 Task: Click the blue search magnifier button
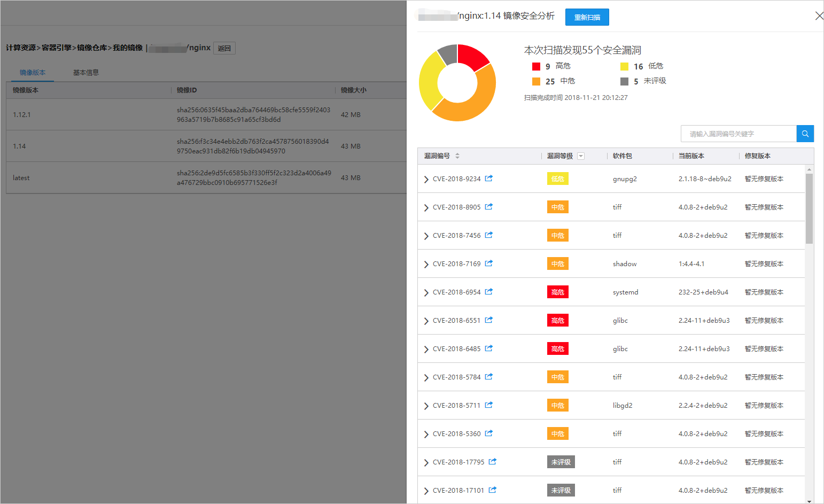[x=805, y=134]
